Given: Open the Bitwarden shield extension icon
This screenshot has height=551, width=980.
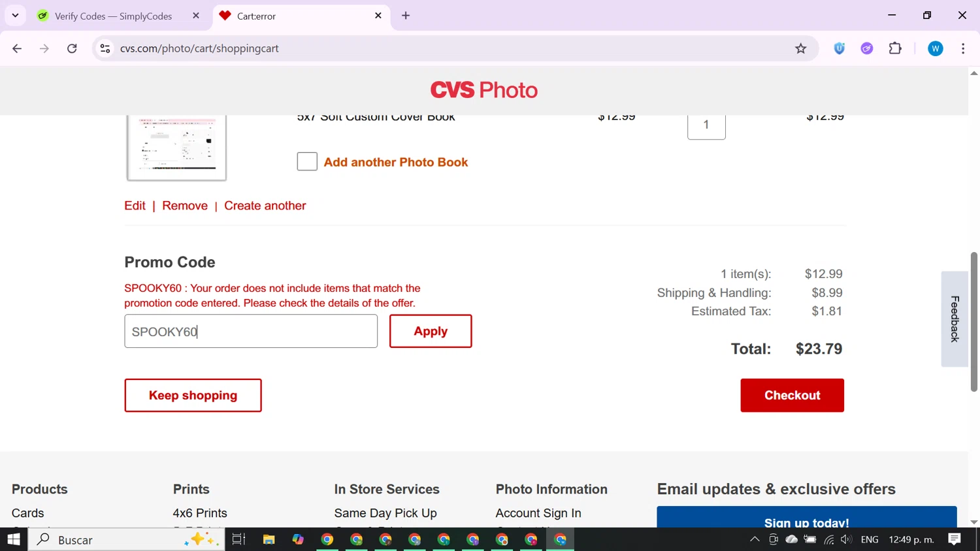Looking at the screenshot, I should (840, 48).
